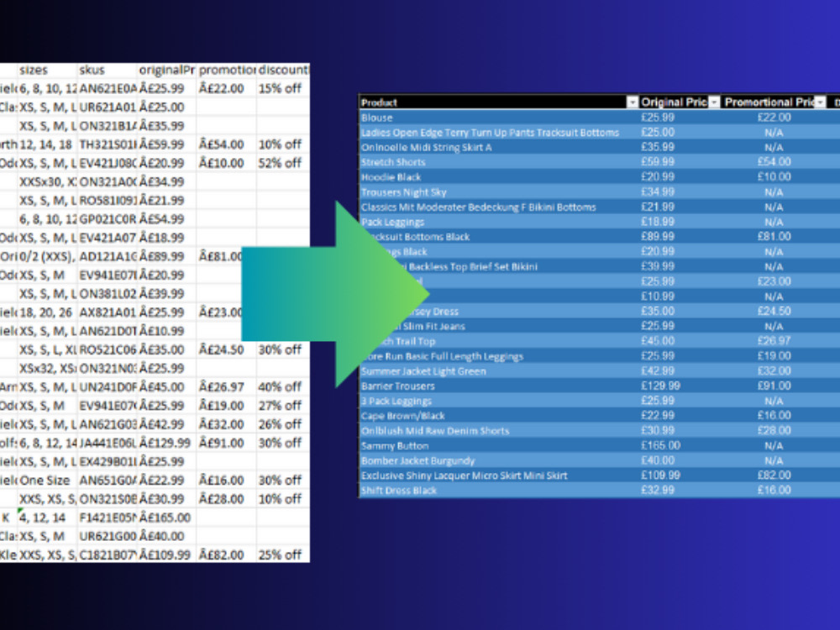The image size is (840, 630).
Task: Select the 'Summer Jacket Light Green' cell
Action: [x=499, y=371]
